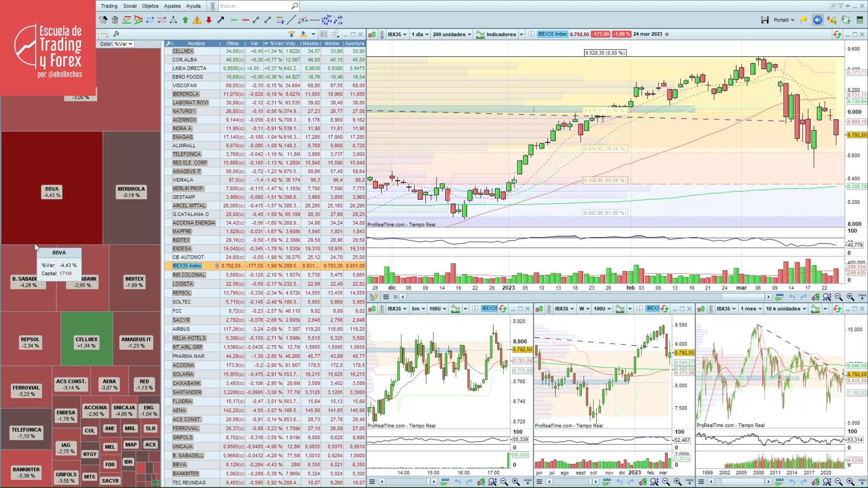868x488 pixels.
Task: Open the '1 dia' timeframe dropdown
Action: 420,34
